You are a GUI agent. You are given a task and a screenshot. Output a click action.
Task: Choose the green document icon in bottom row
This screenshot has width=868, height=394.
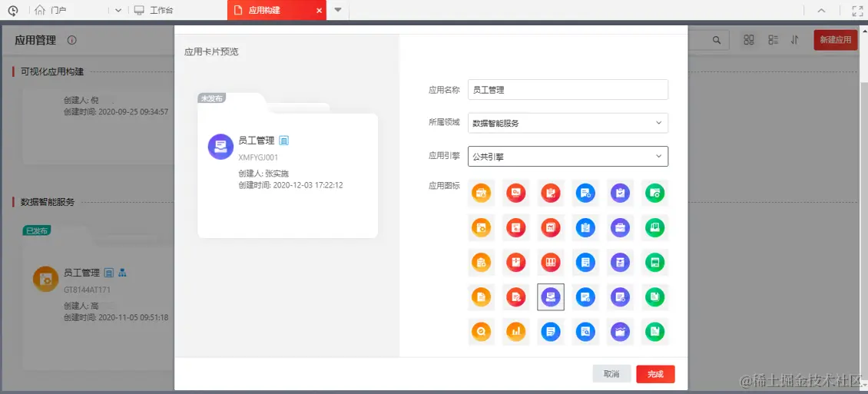point(655,332)
